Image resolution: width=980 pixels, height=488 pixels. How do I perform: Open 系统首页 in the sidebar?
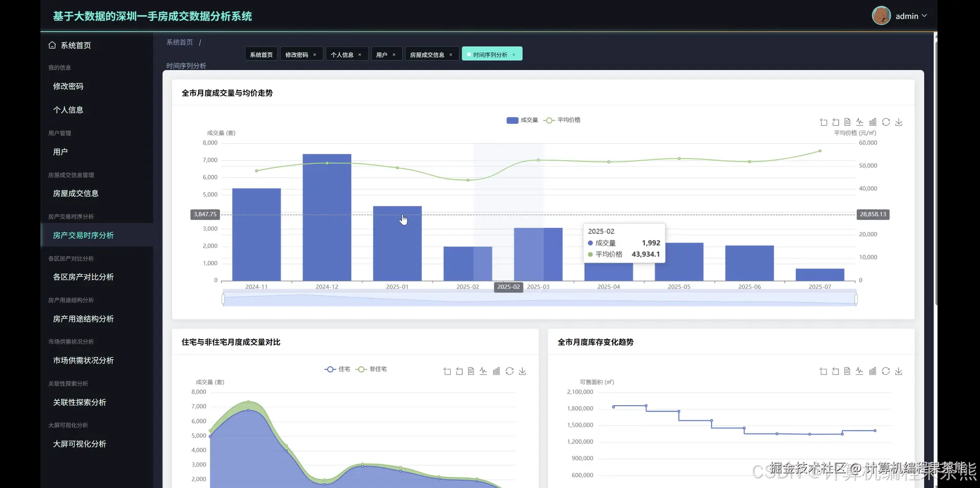click(x=97, y=46)
